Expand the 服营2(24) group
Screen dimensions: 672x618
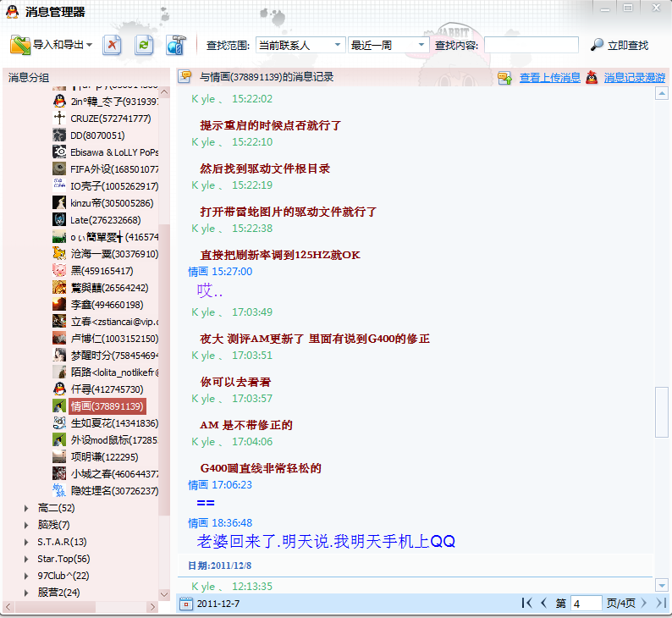pyautogui.click(x=26, y=593)
